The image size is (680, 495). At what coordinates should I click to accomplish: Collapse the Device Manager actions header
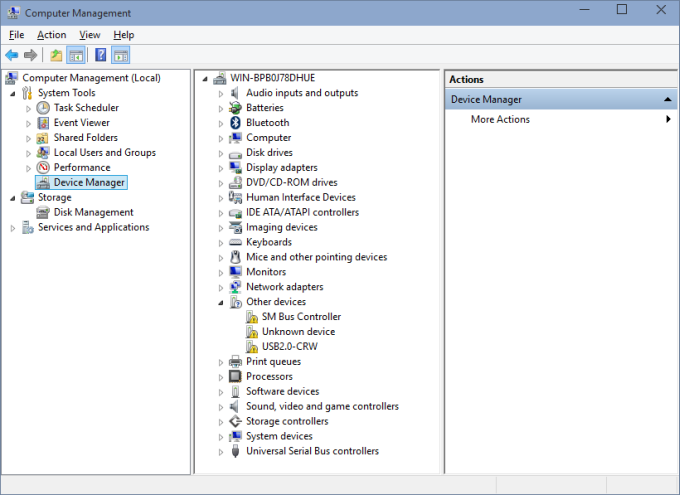668,100
